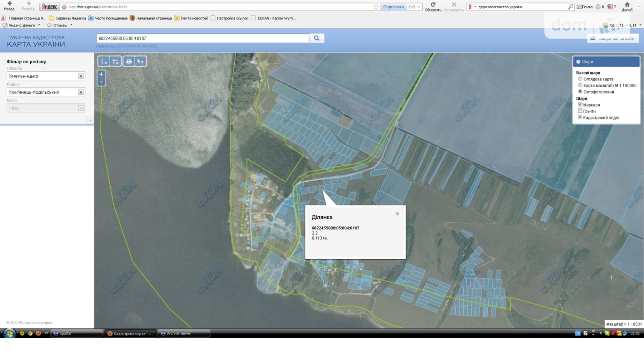Image resolution: width=644 pixels, height=362 pixels.
Task: Click the print map icon
Action: click(129, 62)
